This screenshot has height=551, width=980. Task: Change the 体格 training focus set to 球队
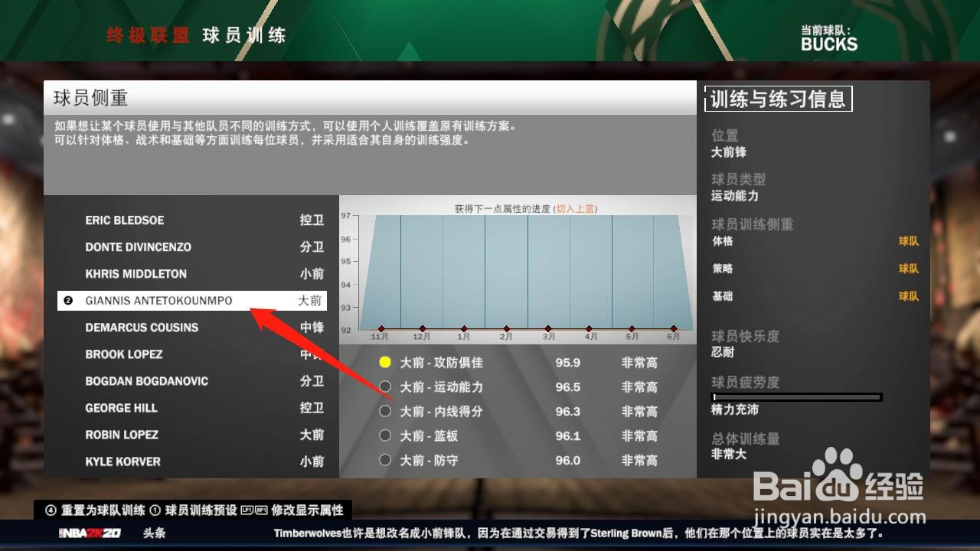pyautogui.click(x=909, y=241)
